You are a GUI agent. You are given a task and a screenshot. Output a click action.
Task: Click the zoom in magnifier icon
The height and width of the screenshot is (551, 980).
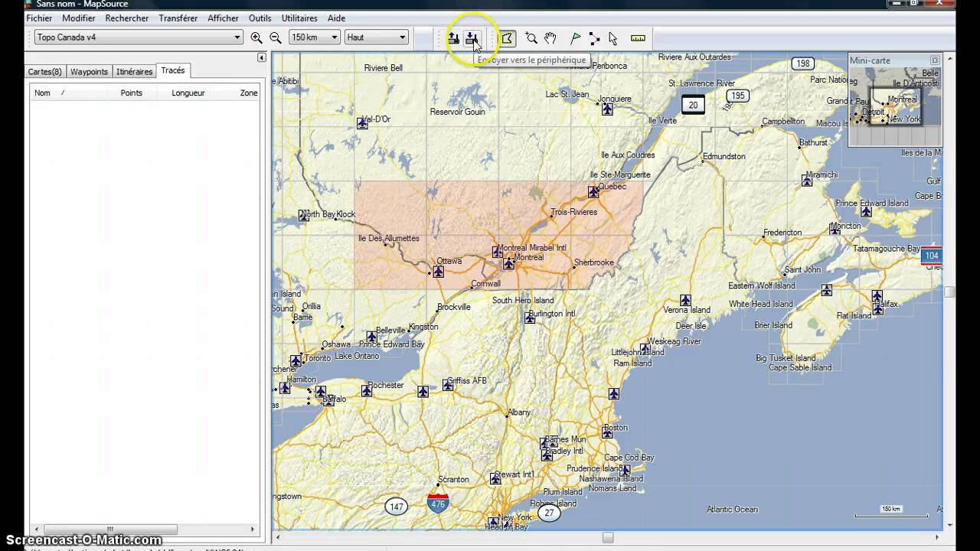(x=256, y=37)
